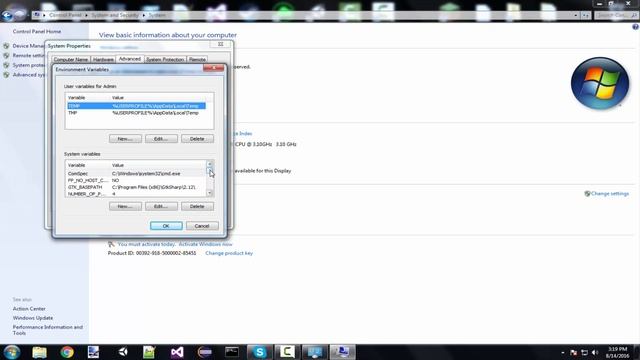Click system variables scrollbar down arrow

[x=210, y=193]
